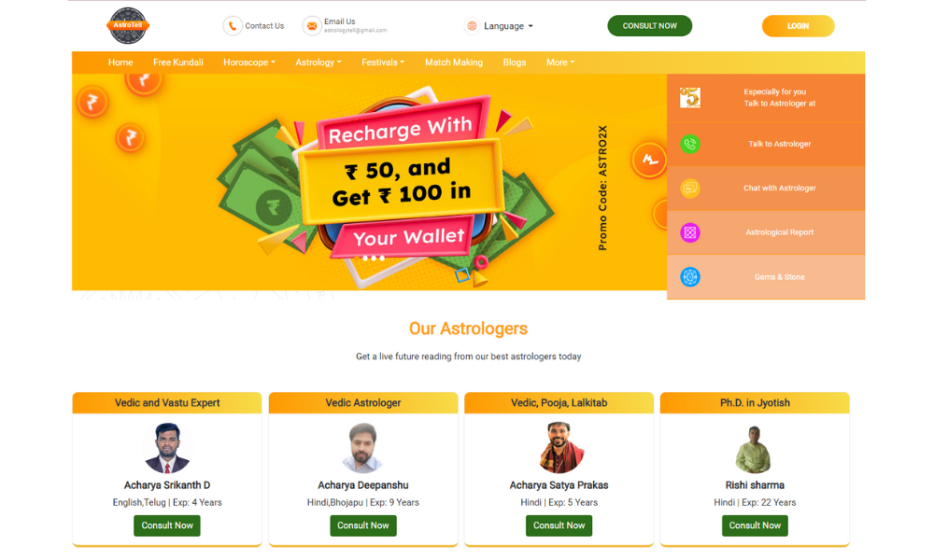
Task: Click the green Talk to Astrologer phone icon
Action: tap(690, 144)
